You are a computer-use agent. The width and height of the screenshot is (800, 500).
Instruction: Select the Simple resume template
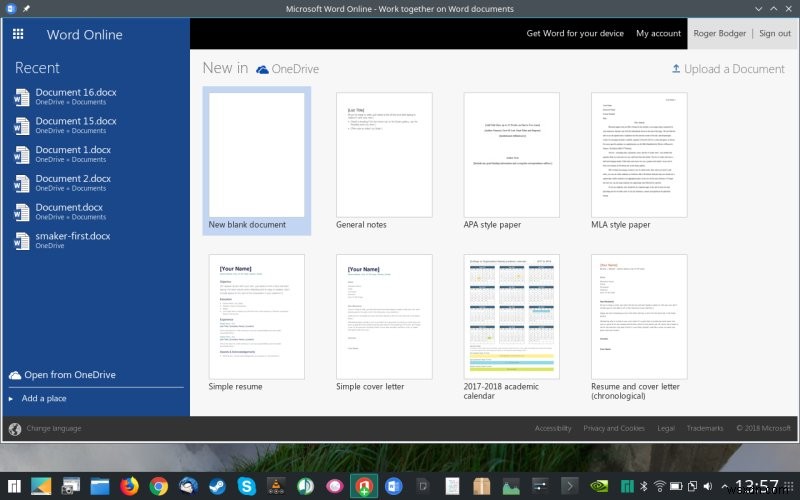pos(257,322)
